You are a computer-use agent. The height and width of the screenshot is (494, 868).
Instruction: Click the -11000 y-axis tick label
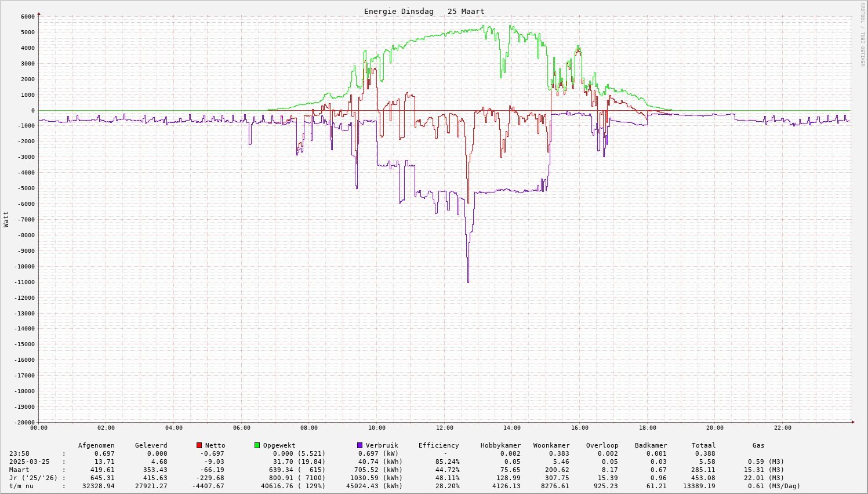click(x=23, y=282)
